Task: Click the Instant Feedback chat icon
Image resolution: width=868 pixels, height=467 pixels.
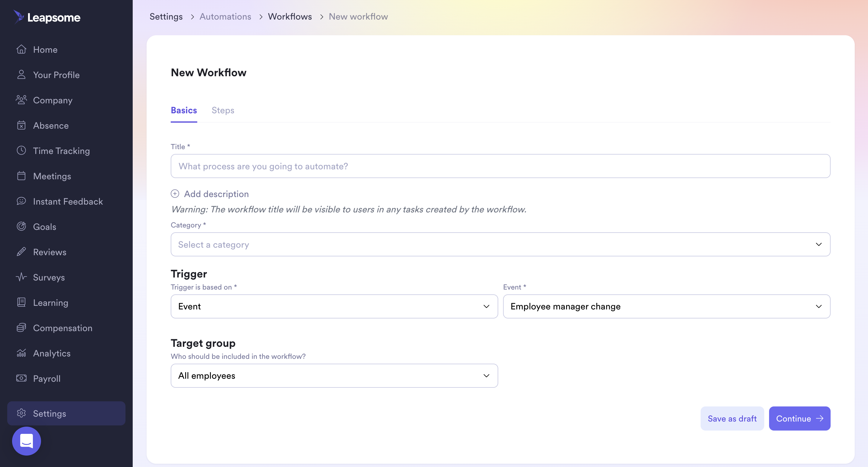Action: (21, 201)
